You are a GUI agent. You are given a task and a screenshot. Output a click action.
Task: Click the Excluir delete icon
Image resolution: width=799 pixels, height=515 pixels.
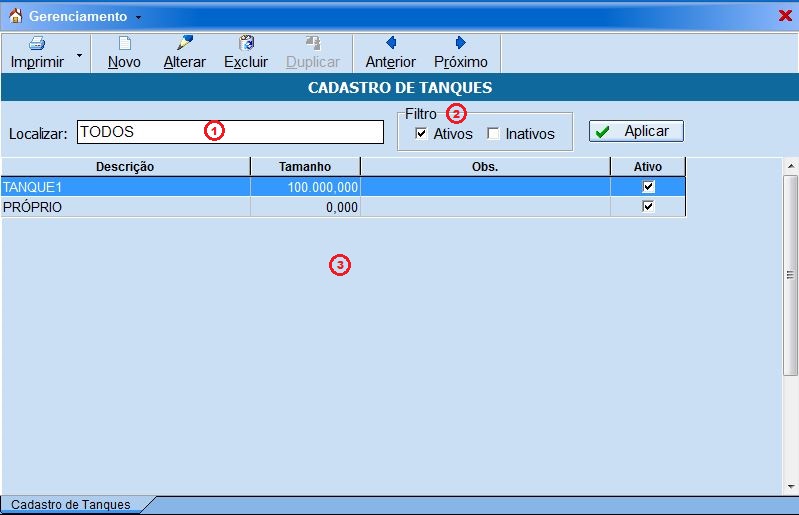click(246, 44)
